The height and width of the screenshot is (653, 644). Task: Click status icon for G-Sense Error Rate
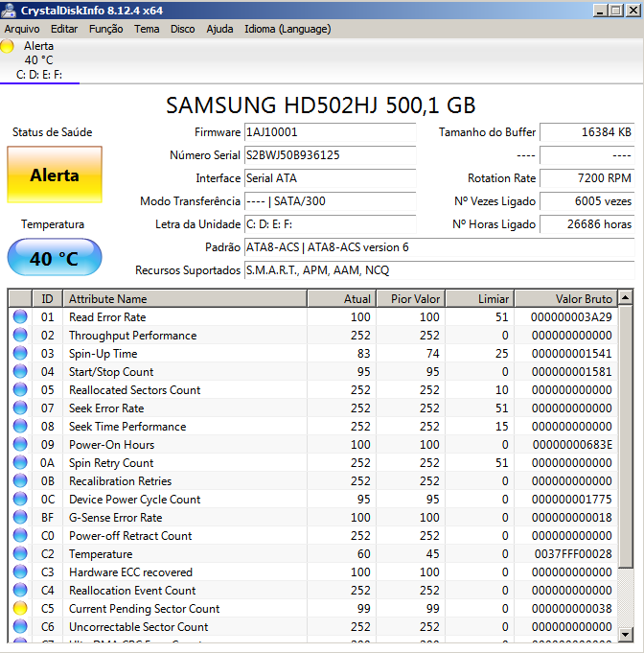20,517
